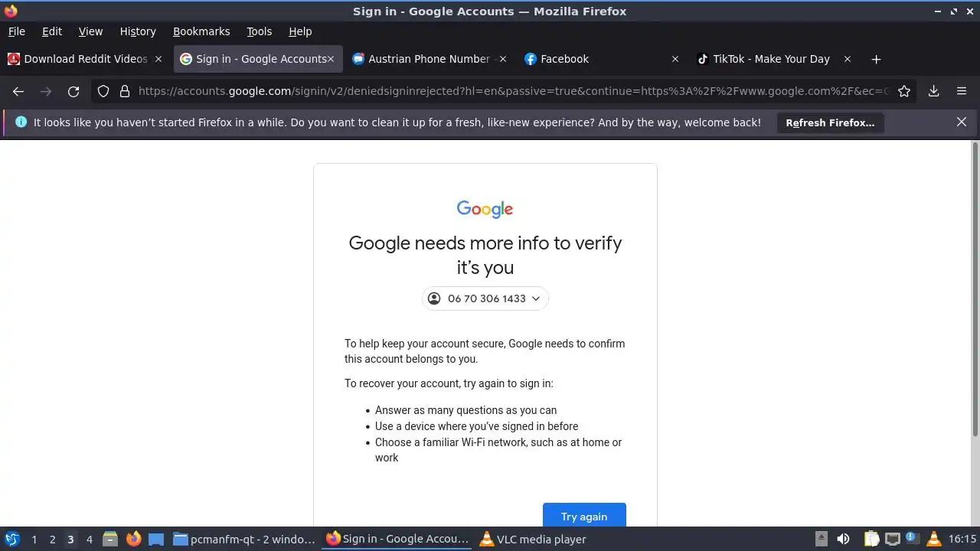This screenshot has width=980, height=551.
Task: Click the Google logo
Action: [485, 209]
